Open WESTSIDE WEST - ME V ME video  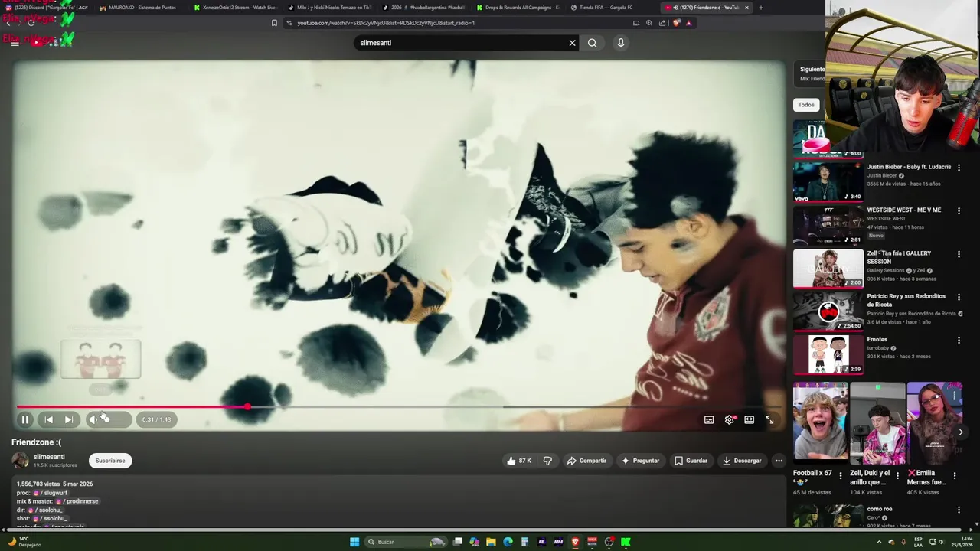coord(828,225)
